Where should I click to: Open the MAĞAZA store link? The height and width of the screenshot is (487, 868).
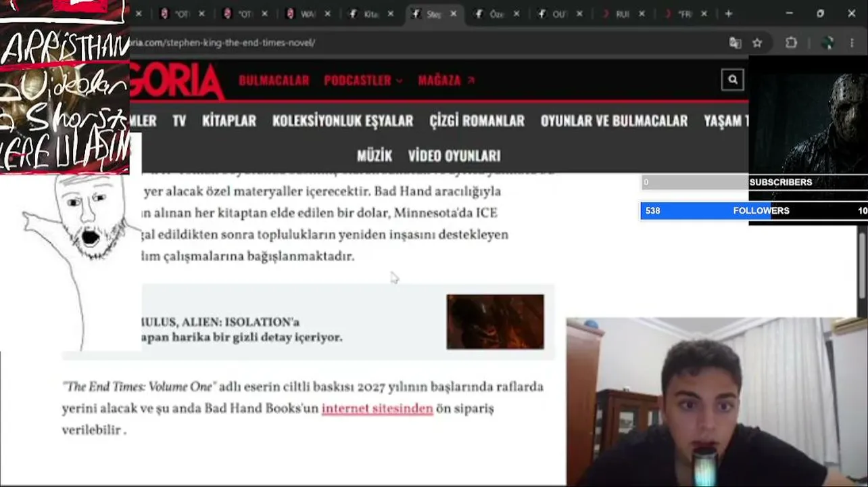pos(446,80)
